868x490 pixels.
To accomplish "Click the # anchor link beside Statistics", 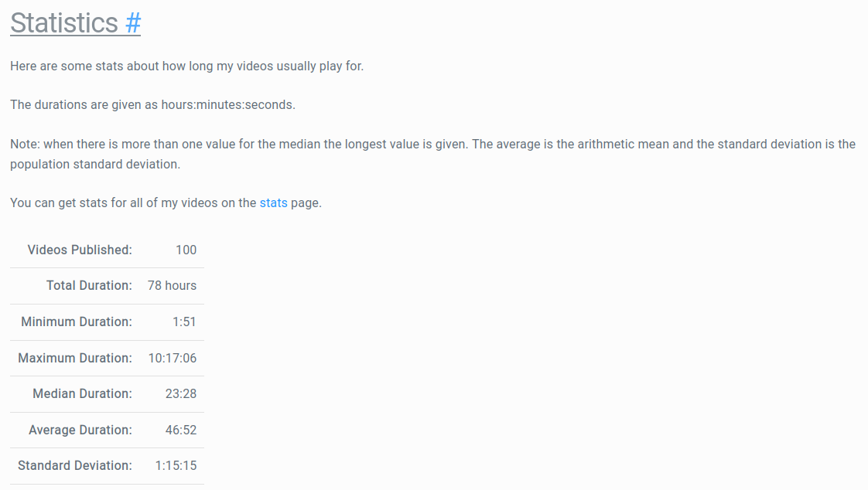I will click(x=133, y=23).
